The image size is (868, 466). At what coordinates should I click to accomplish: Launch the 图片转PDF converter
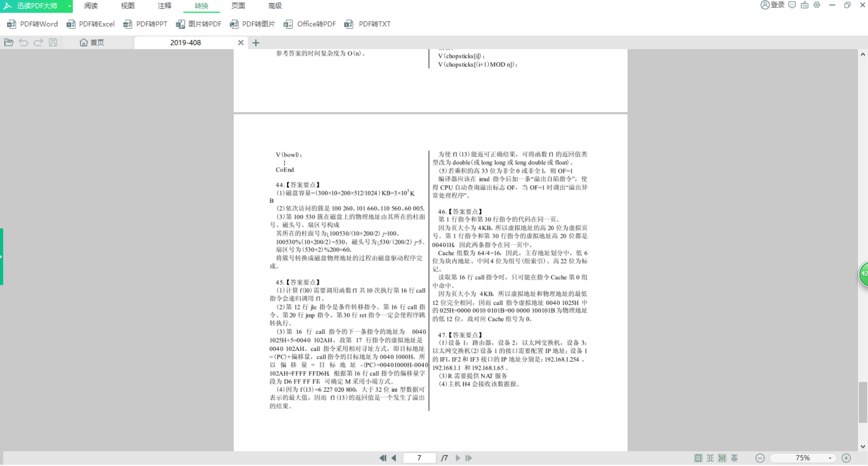tap(199, 24)
